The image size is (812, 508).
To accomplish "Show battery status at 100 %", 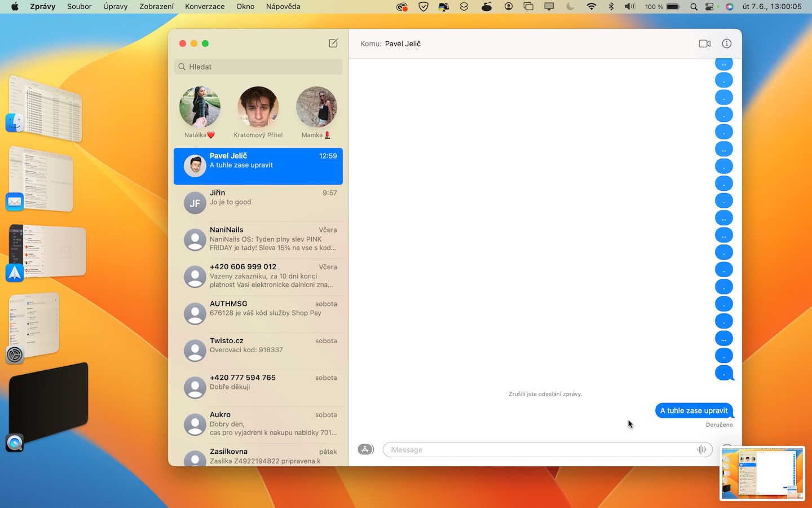I will tap(663, 7).
